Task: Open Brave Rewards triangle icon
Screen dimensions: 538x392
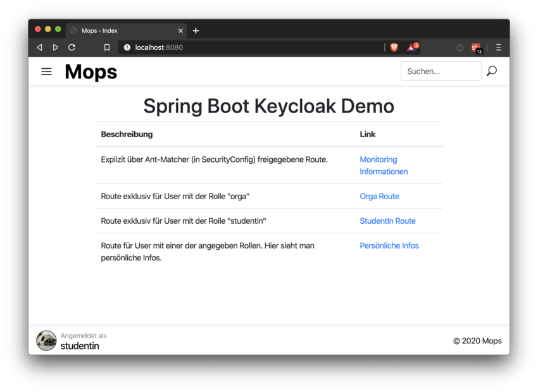Action: click(413, 47)
